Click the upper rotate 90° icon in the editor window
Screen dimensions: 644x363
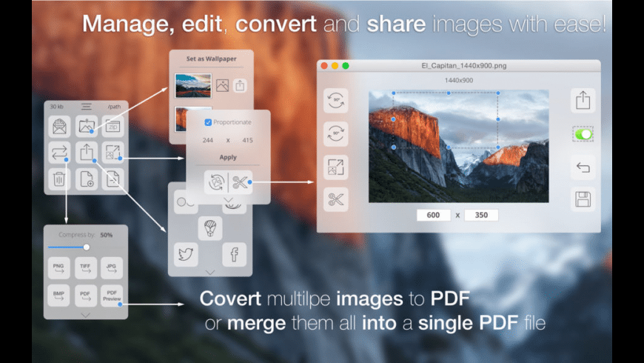[x=335, y=100]
